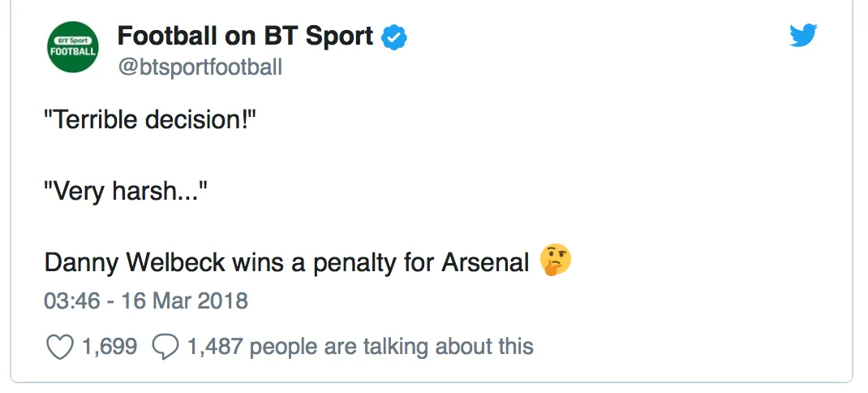This screenshot has height=393, width=868.
Task: Visit the @btsportfootball handle
Action: (x=200, y=67)
